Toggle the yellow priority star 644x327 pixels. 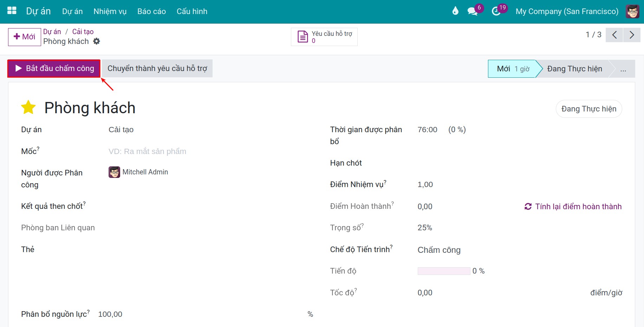(x=28, y=108)
